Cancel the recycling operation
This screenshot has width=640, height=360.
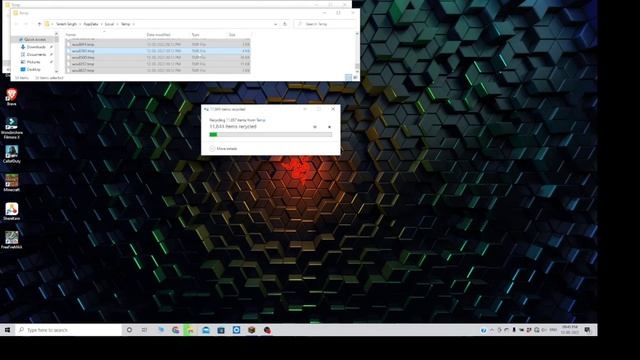329,127
